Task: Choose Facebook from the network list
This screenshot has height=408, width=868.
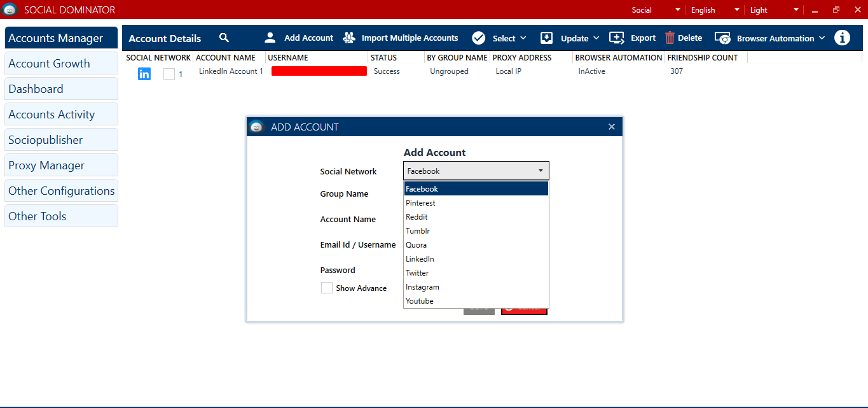Action: click(476, 188)
